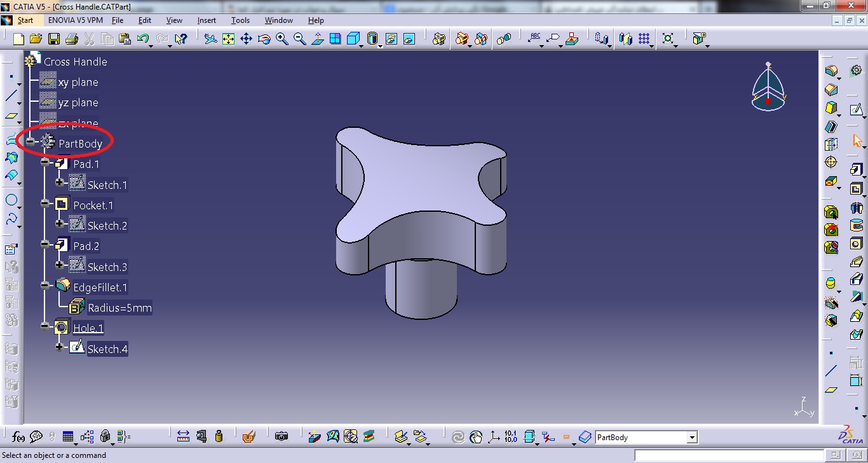
Task: Open the Tools menu
Action: pos(240,20)
